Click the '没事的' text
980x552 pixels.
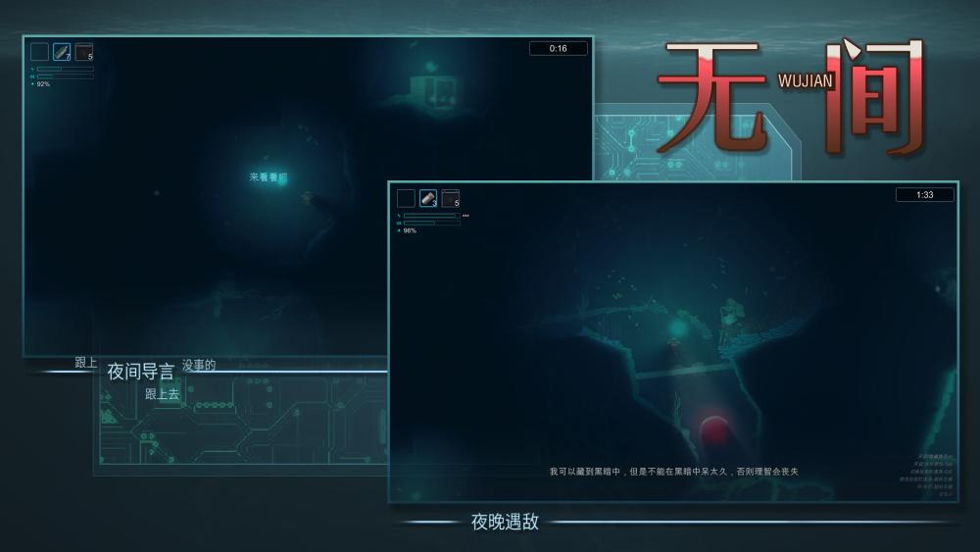click(199, 365)
